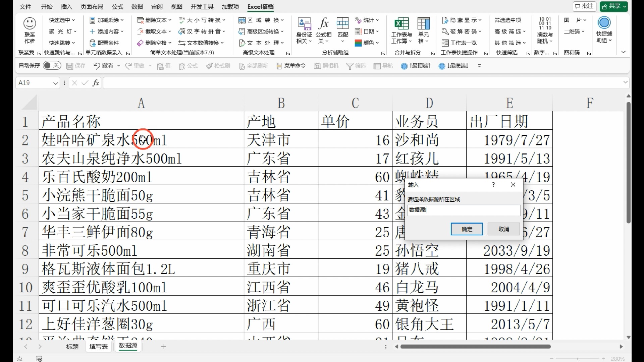The image size is (644, 362).
Task: Click the 快捷辅助组 blue circle icon
Action: click(604, 23)
